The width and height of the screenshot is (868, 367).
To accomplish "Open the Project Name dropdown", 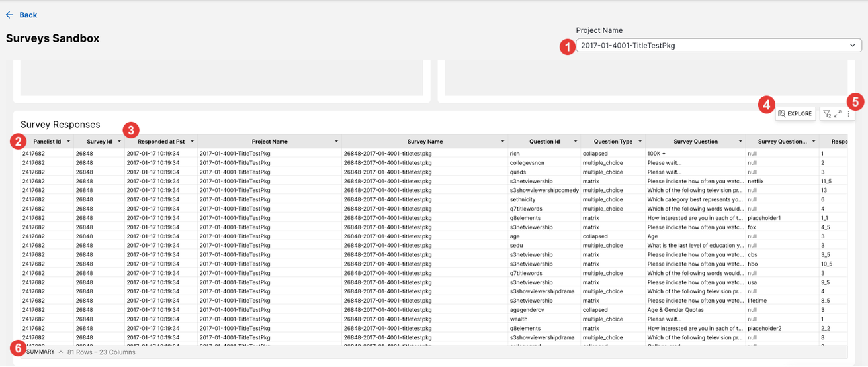I will point(718,46).
